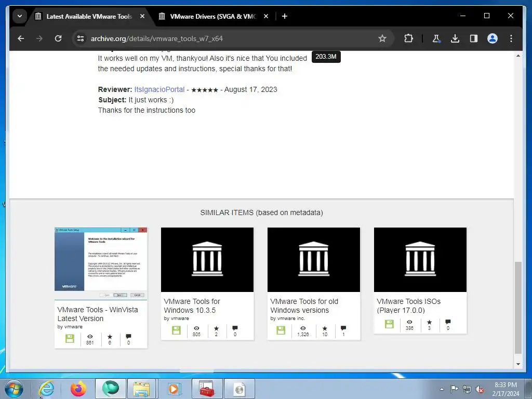Click favorites star on Player 17.0.0 card
The width and height of the screenshot is (532, 399).
(x=429, y=322)
